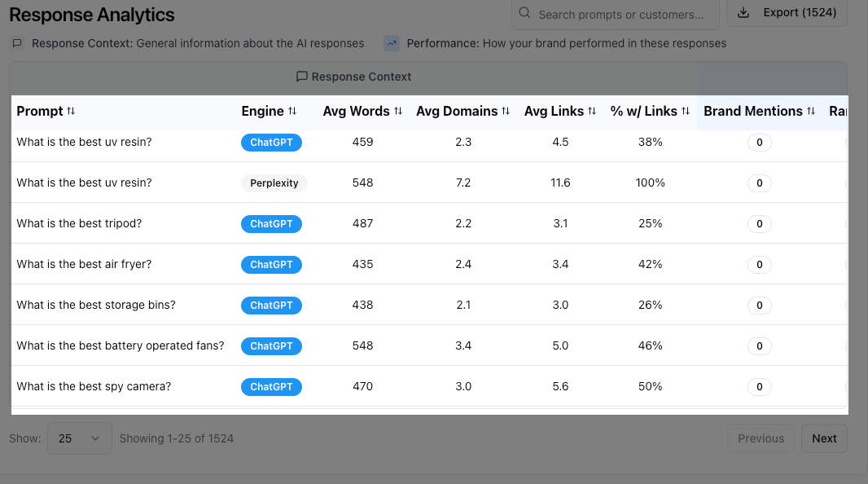Open the rows-per-page 25 dropdown
The width and height of the screenshot is (868, 484).
(79, 438)
